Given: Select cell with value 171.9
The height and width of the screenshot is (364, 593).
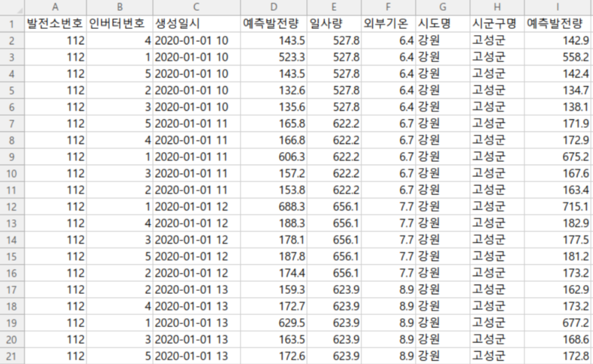Looking at the screenshot, I should [559, 124].
